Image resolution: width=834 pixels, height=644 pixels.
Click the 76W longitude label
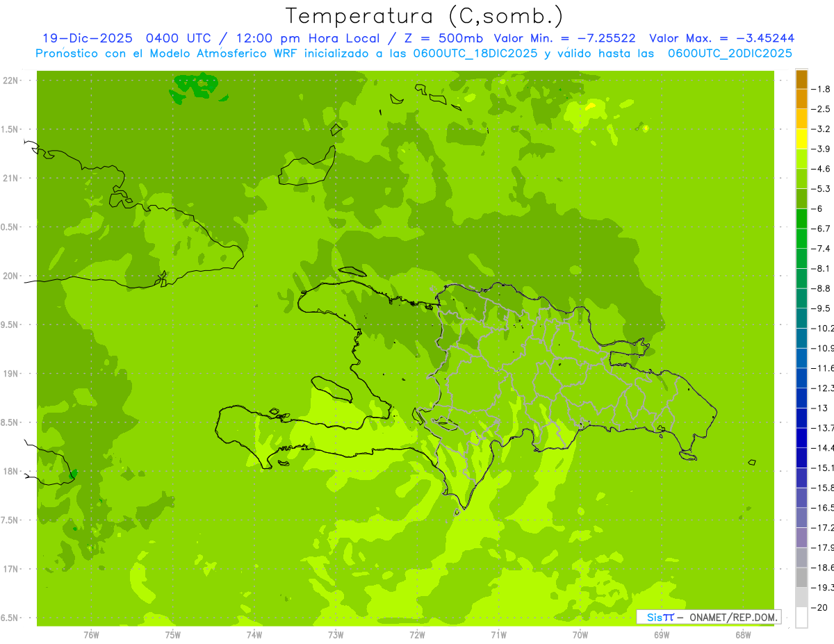point(91,634)
